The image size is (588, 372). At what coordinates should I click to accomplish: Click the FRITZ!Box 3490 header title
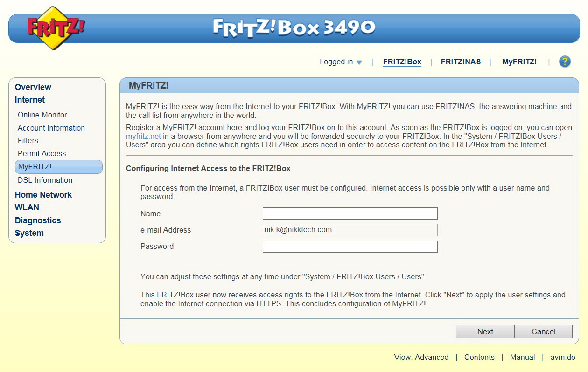(x=294, y=28)
